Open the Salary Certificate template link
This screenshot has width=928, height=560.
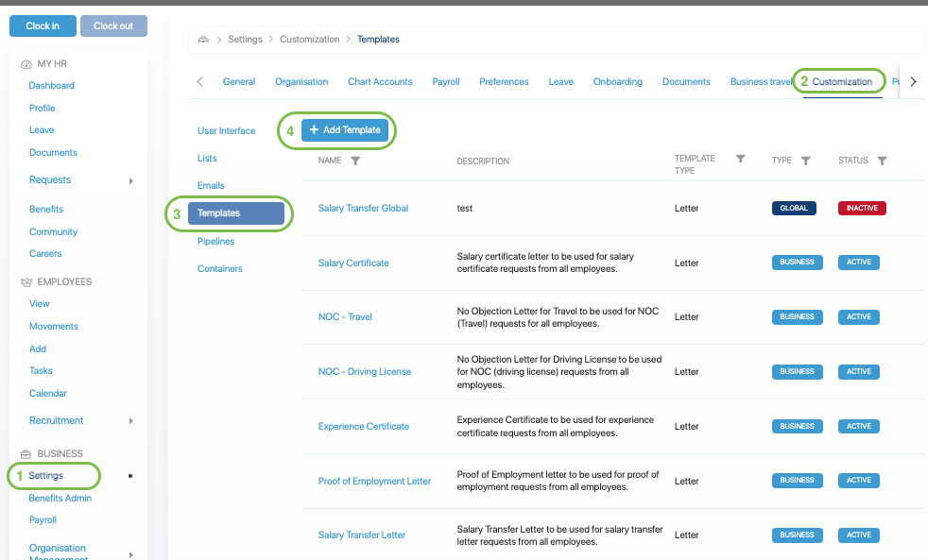pyautogui.click(x=353, y=263)
